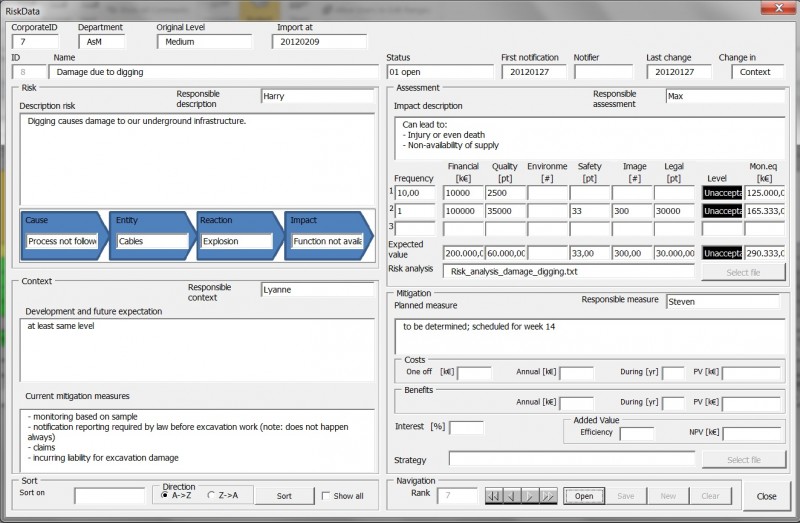Click the Cause field 'Process not follow'

tap(62, 241)
